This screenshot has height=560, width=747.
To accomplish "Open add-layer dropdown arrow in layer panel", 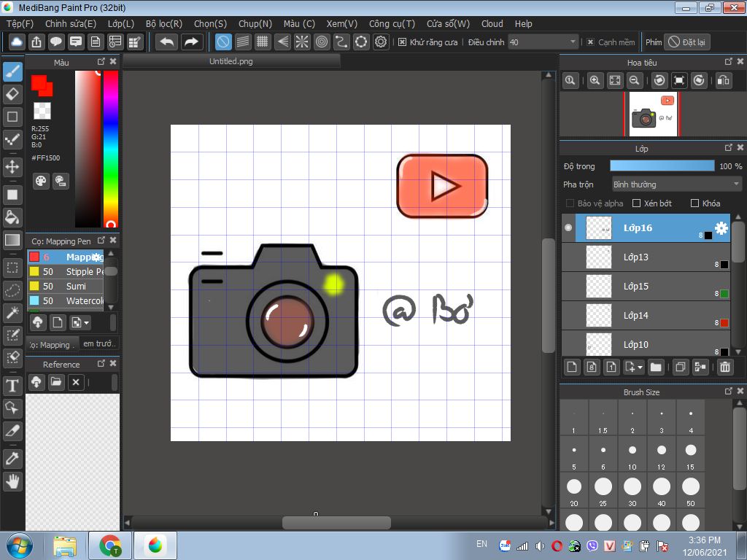I will [640, 367].
